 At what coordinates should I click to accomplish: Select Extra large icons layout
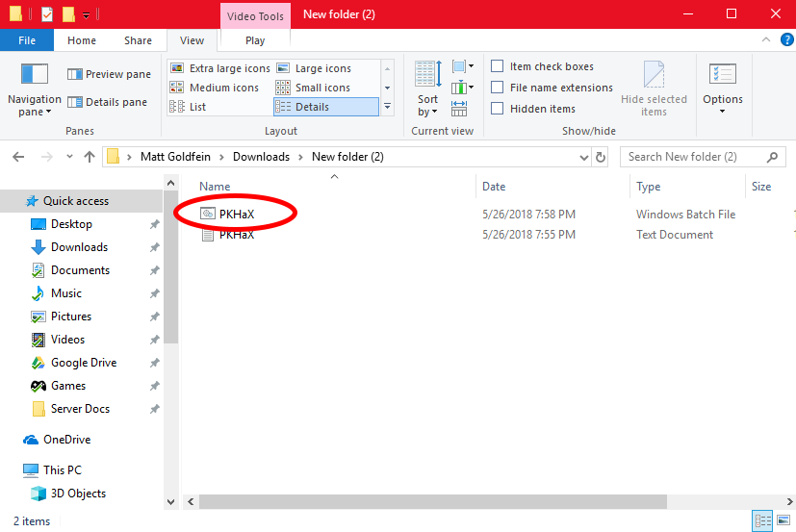pos(220,68)
